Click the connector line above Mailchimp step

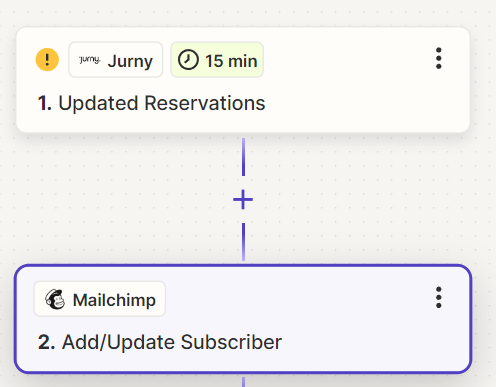coord(243,242)
